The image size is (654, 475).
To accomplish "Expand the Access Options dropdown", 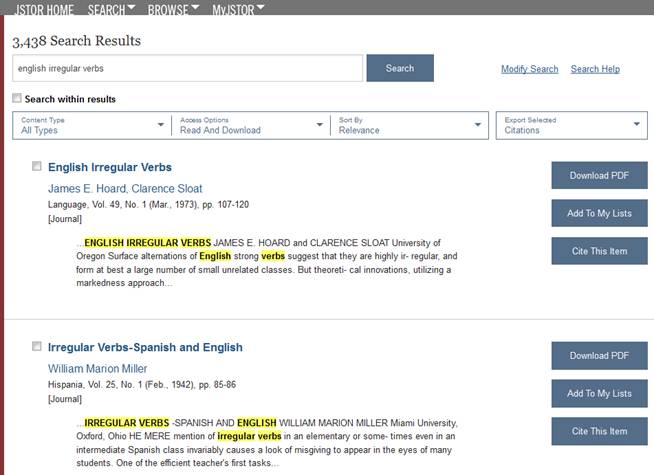I will coord(251,125).
